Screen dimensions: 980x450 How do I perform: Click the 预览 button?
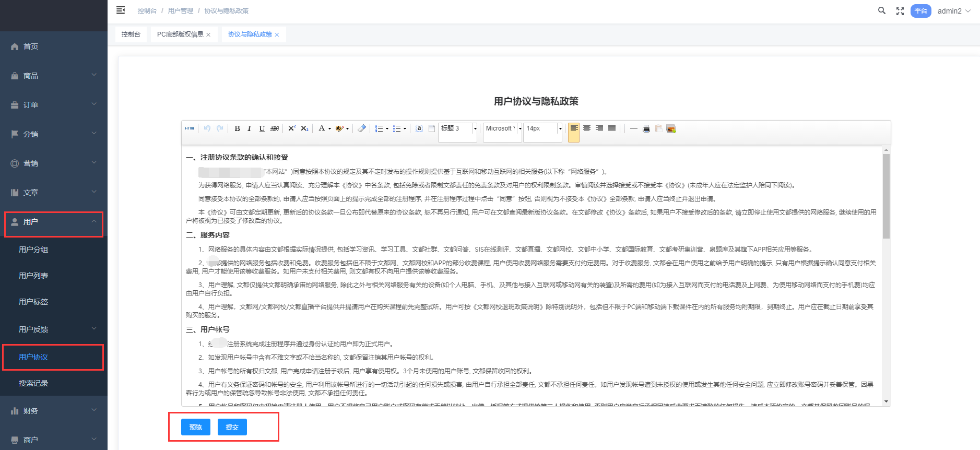(x=196, y=427)
